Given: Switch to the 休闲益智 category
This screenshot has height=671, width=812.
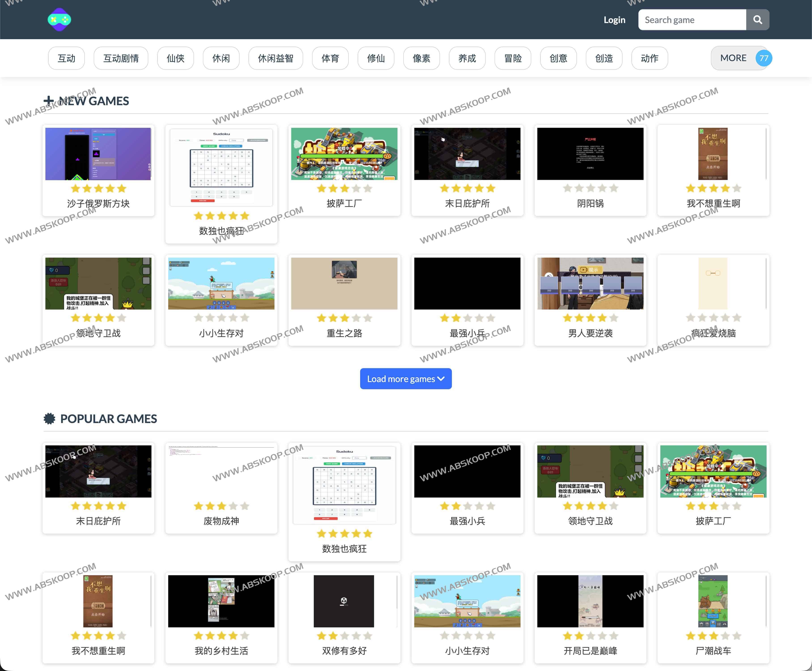Looking at the screenshot, I should pos(275,58).
